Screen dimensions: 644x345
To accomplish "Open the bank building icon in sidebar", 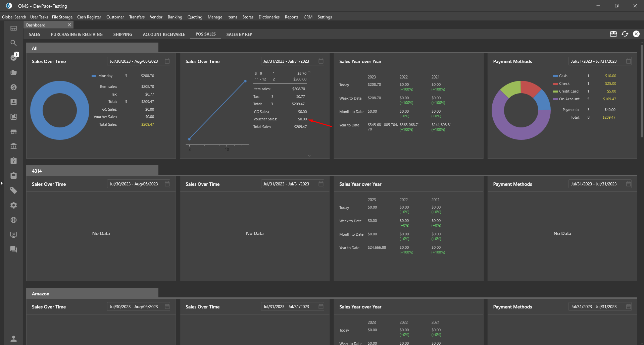I will pos(13,146).
